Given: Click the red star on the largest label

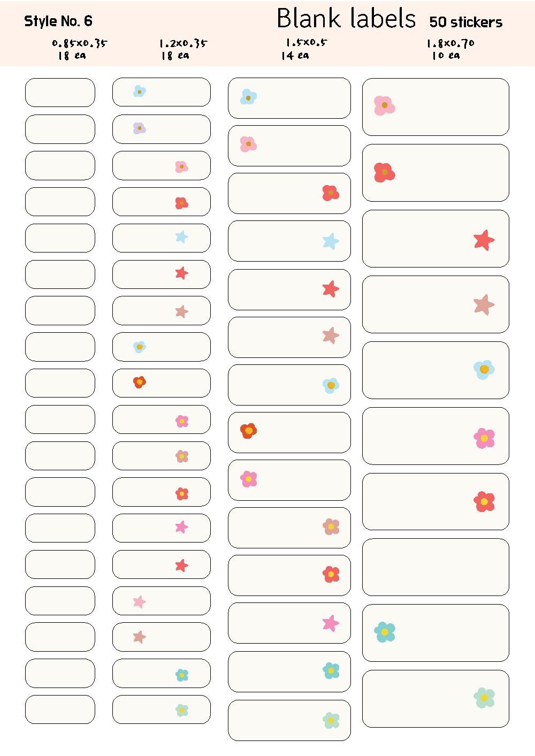Looking at the screenshot, I should click(x=484, y=240).
